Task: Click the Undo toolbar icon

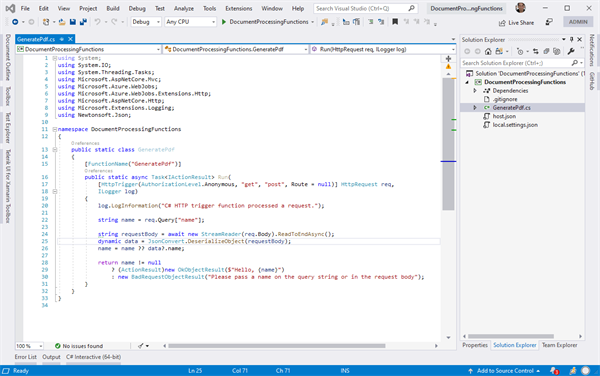Action: point(98,22)
